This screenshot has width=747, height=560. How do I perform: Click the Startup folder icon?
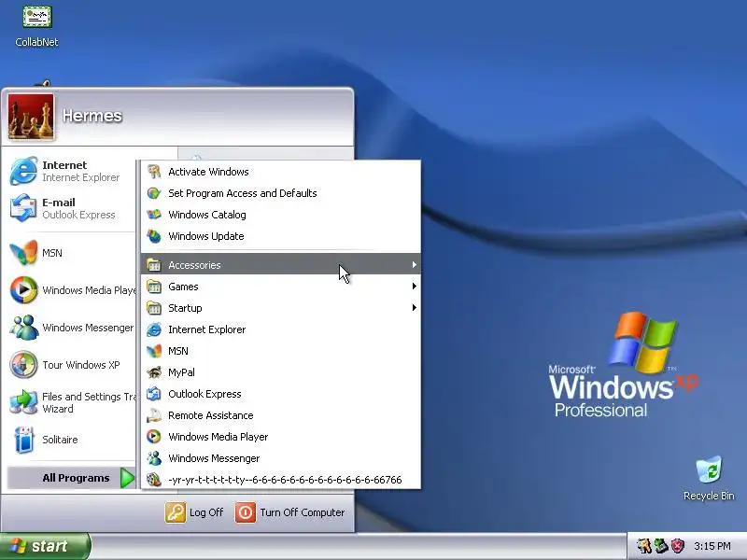tap(154, 308)
